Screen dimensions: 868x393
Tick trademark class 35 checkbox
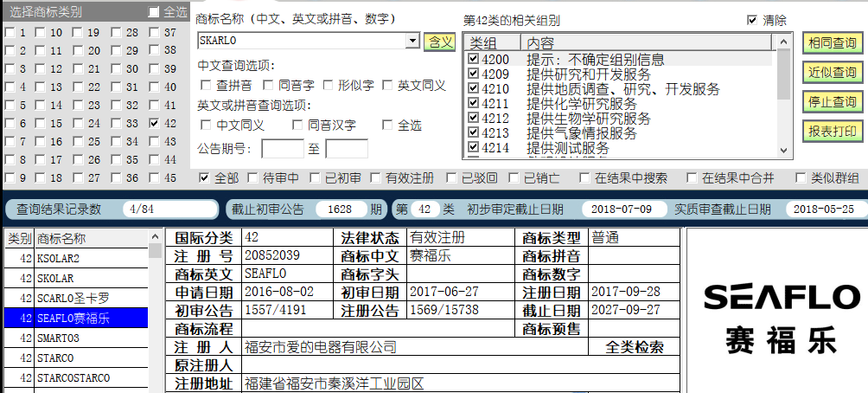(x=116, y=160)
